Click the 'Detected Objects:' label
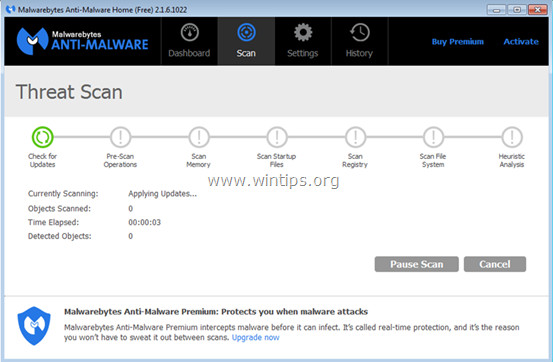The width and height of the screenshot is (553, 362). 60,236
